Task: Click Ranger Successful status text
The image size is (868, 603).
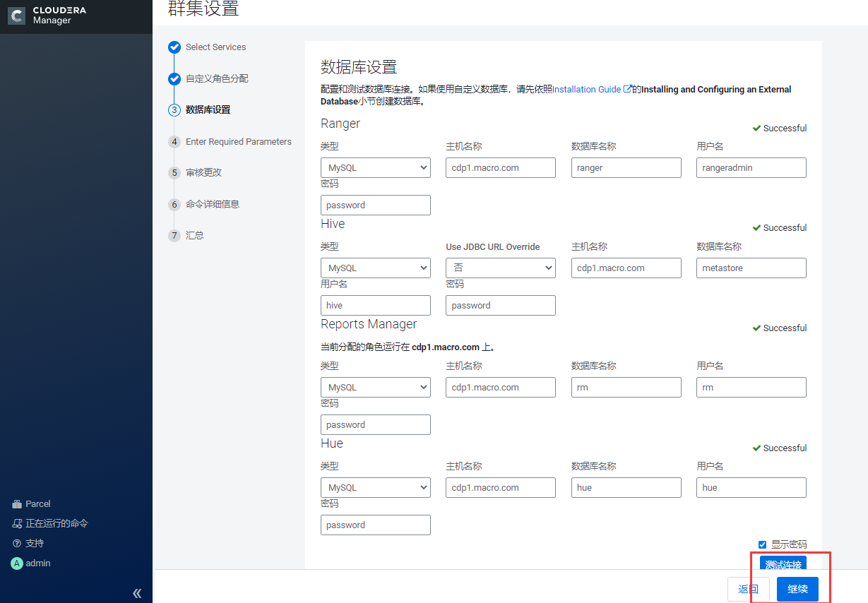Action: click(x=785, y=129)
